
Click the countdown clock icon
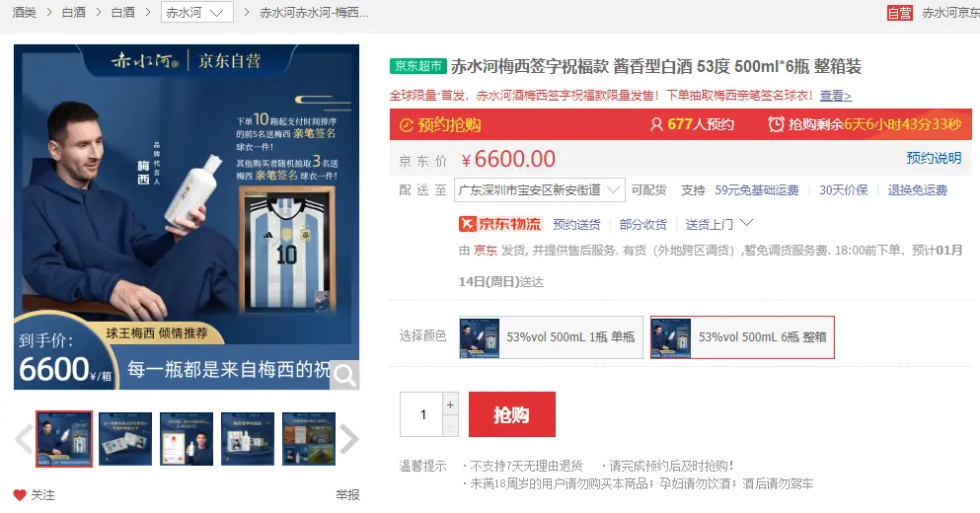pyautogui.click(x=776, y=124)
